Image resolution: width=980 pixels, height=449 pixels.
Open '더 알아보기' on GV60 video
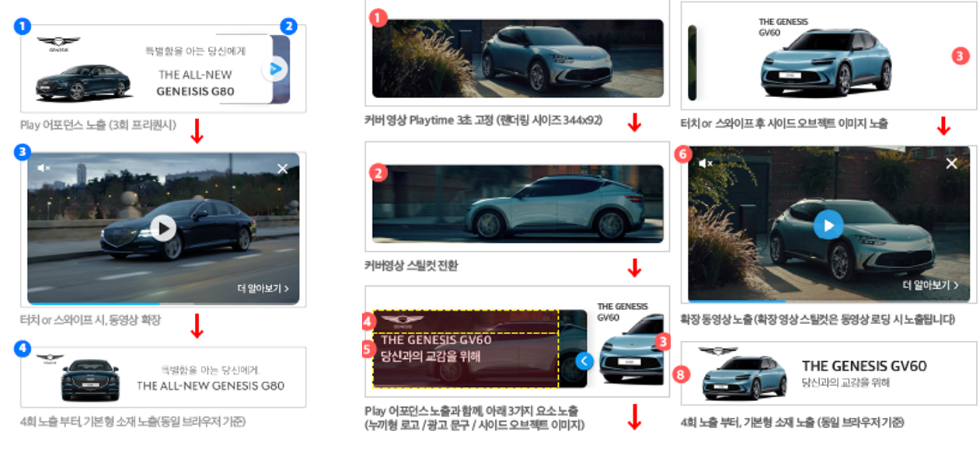[930, 285]
